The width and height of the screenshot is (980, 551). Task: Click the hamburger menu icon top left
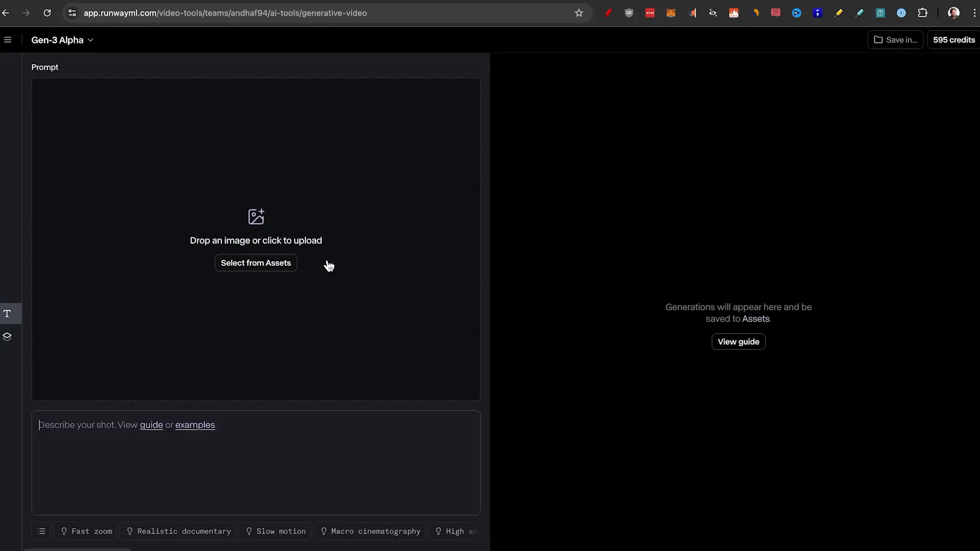point(8,39)
